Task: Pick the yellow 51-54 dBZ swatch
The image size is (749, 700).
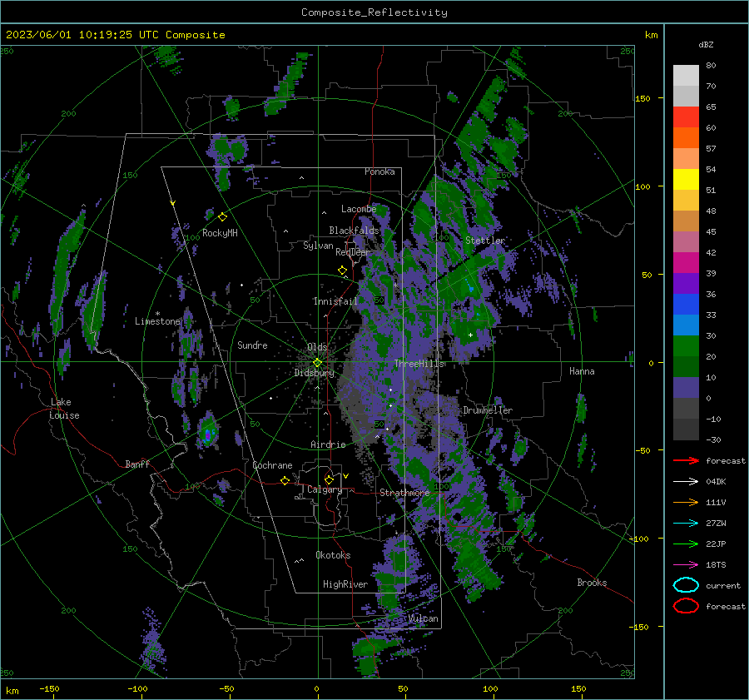Action: coord(686,180)
